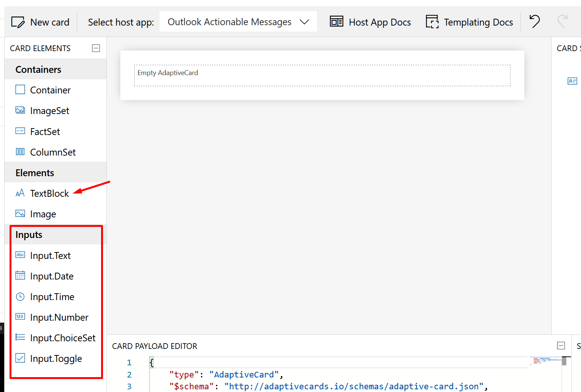The image size is (581, 392).
Task: Open the Host App Docs
Action: (x=370, y=22)
